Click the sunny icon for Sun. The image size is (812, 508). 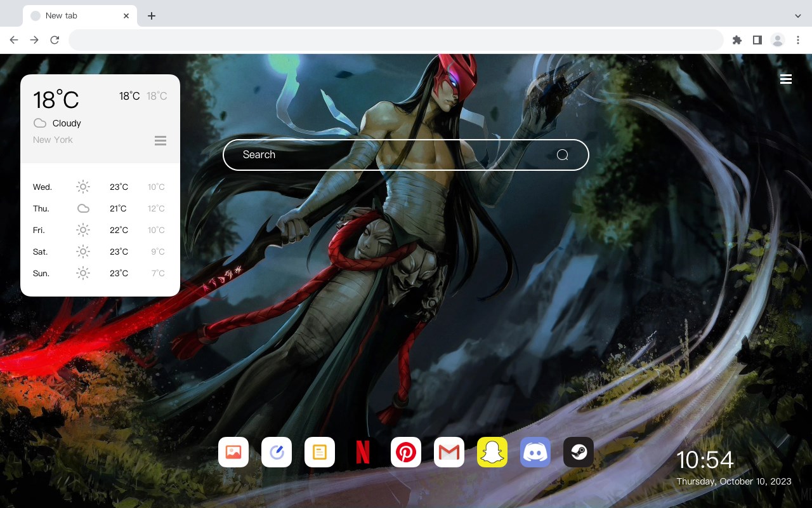[83, 273]
